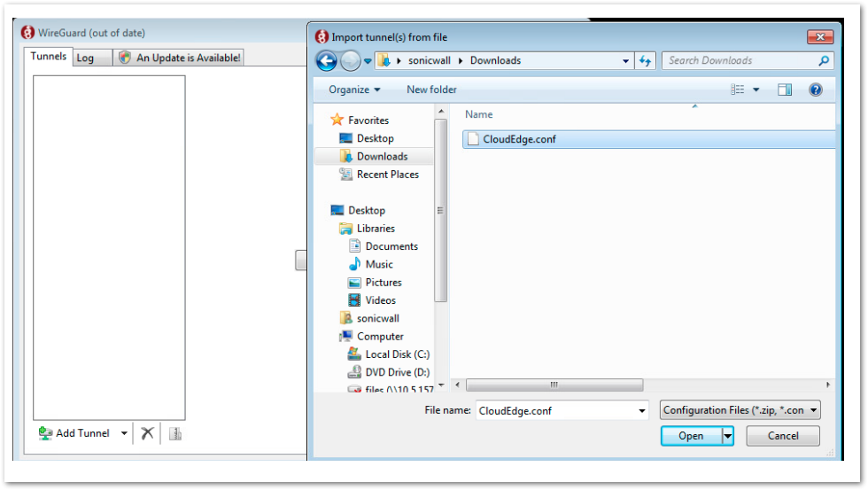Click the remove tunnel X icon
Screen dimensions: 868x490
[x=148, y=433]
